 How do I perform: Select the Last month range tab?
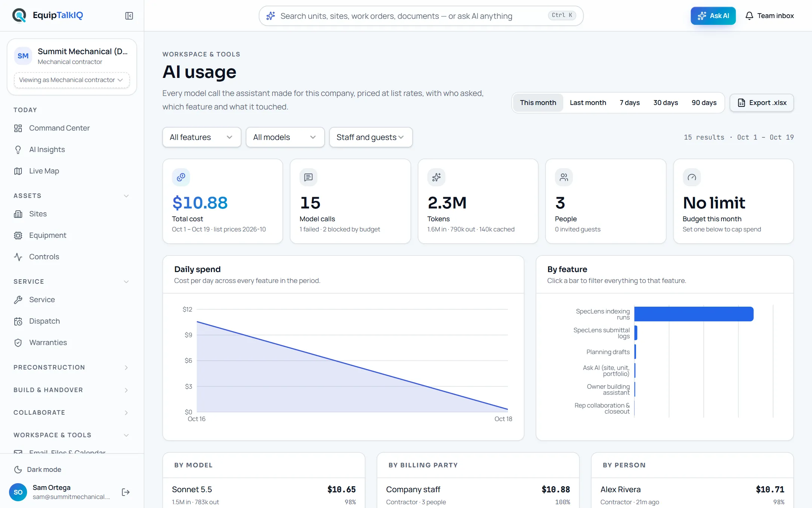[588, 103]
